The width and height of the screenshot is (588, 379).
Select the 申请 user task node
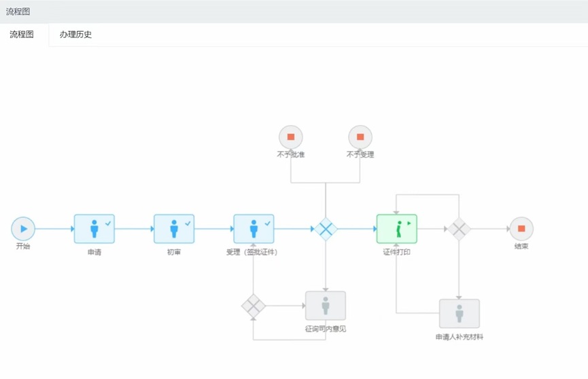click(94, 229)
